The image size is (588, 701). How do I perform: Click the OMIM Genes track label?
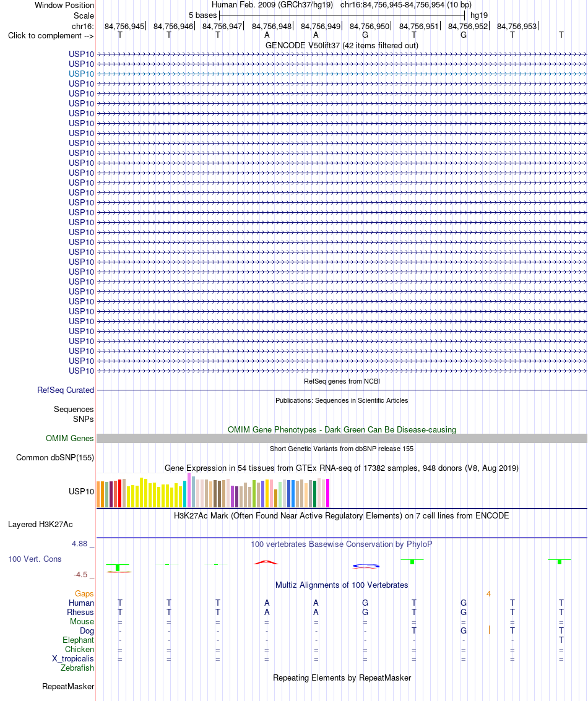(70, 439)
